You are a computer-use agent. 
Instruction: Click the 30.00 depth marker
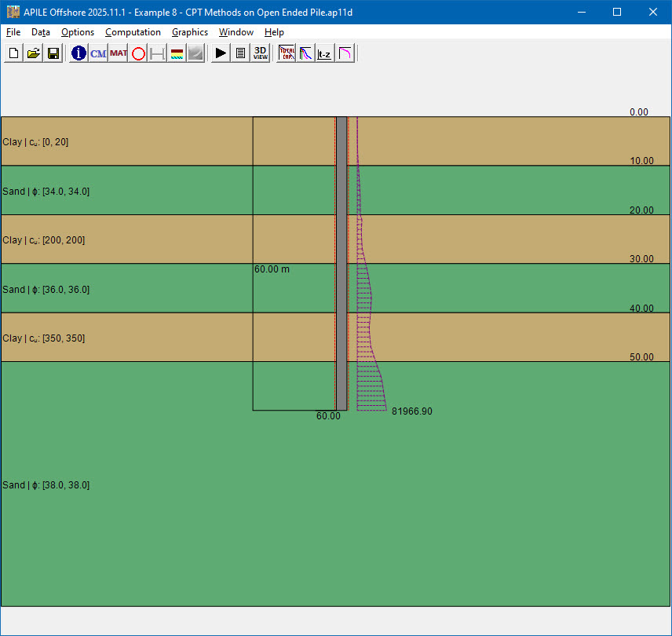pyautogui.click(x=641, y=259)
